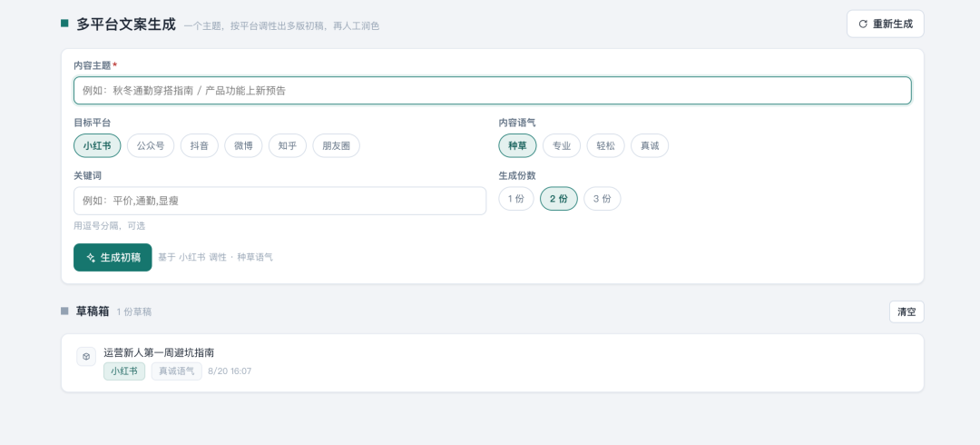
Task: Select the 公众号 platform chip
Action: click(x=151, y=146)
